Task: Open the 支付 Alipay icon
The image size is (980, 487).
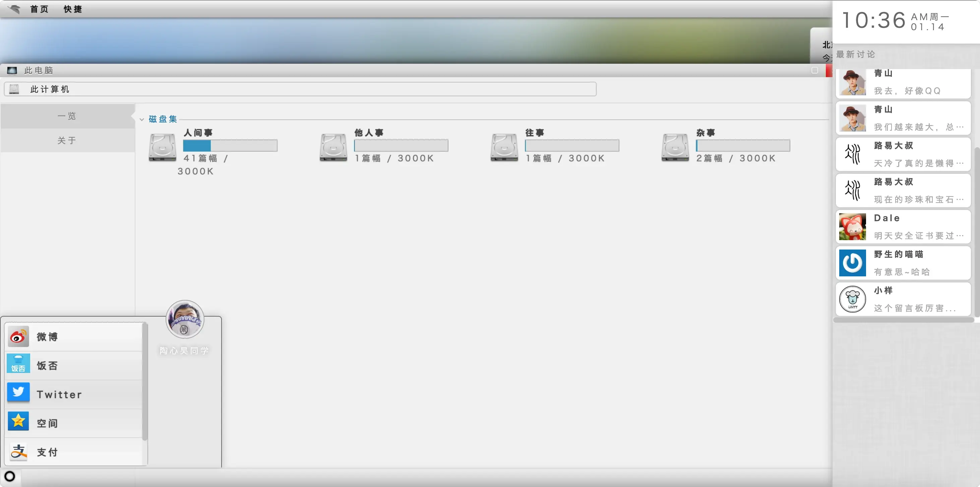Action: pyautogui.click(x=18, y=451)
